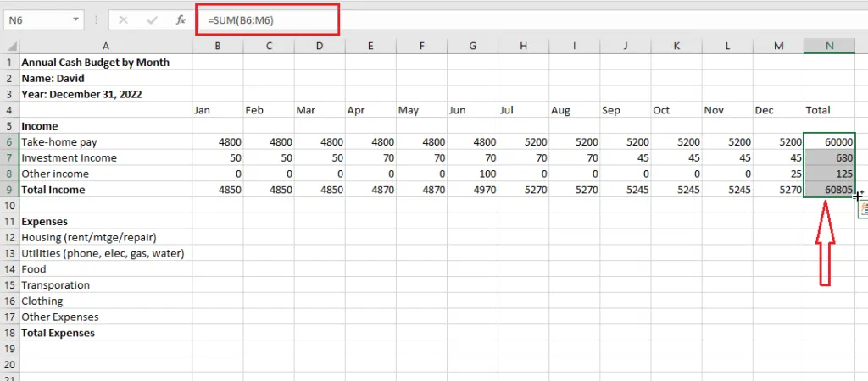This screenshot has width=868, height=381.
Task: Click the Clothing expense cell
Action: click(106, 301)
